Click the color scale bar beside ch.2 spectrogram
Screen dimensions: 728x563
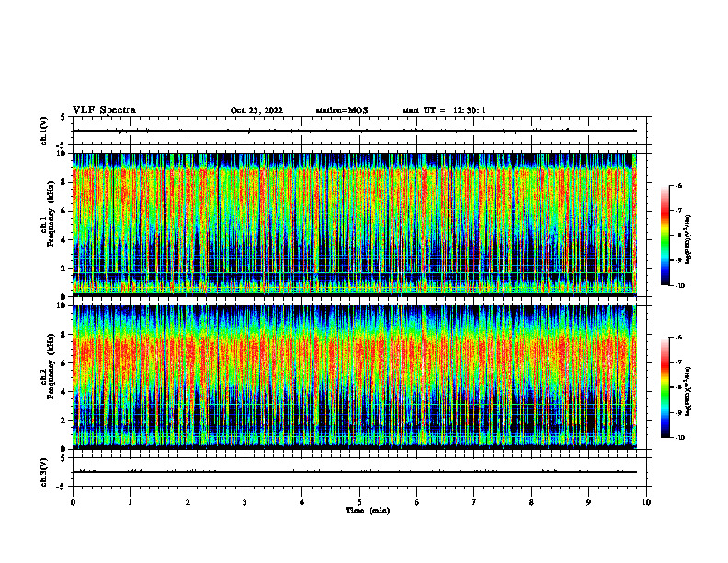(x=665, y=387)
